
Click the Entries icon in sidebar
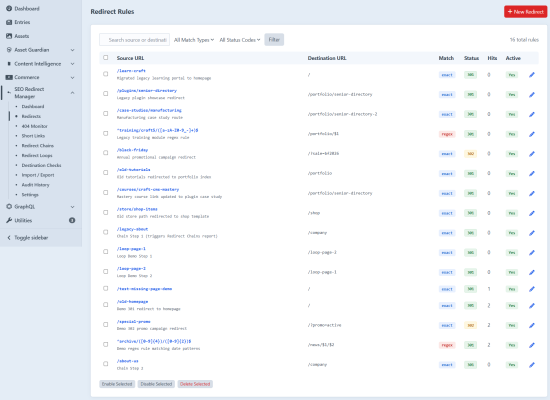(x=9, y=22)
